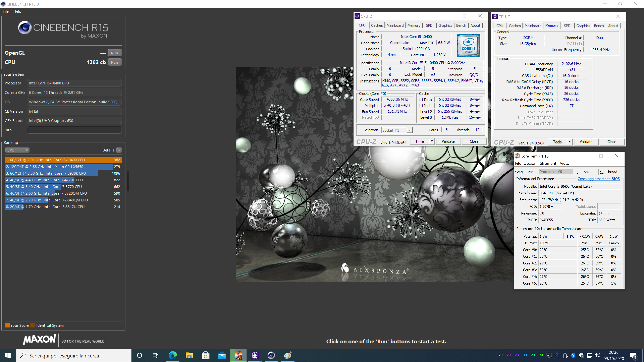Click Validate in the Memory CPU-Z window
644x362 pixels.
[586, 142]
